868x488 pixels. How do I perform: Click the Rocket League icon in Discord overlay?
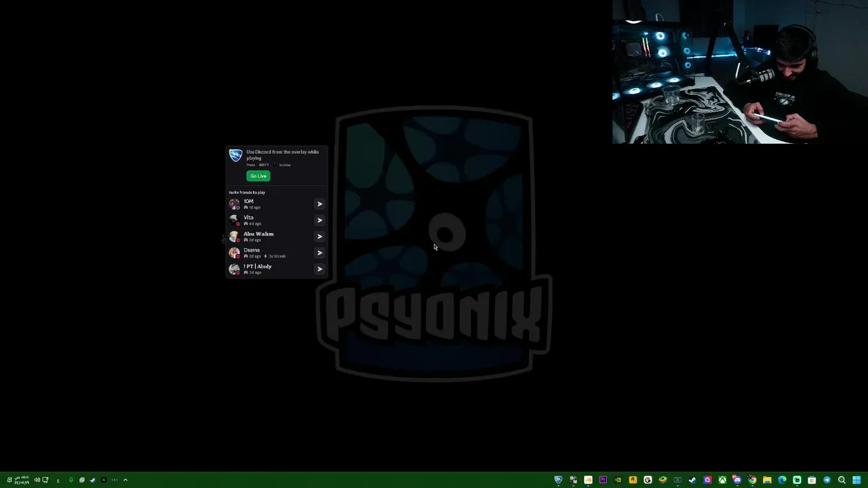point(235,155)
